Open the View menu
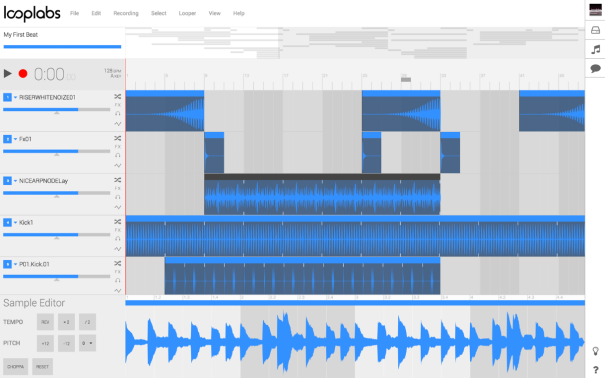Screen dimensions: 605x378 pos(215,13)
